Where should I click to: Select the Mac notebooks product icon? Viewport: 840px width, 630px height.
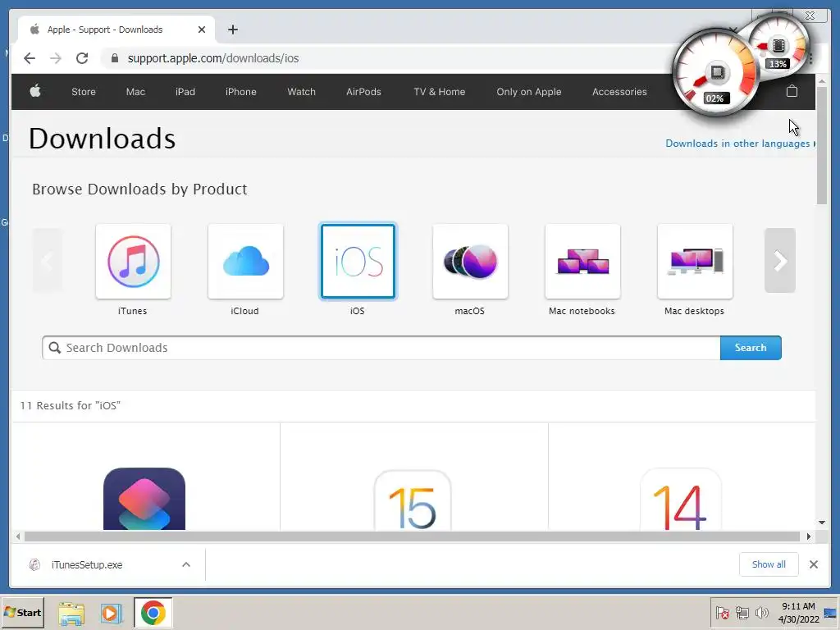[x=583, y=262]
